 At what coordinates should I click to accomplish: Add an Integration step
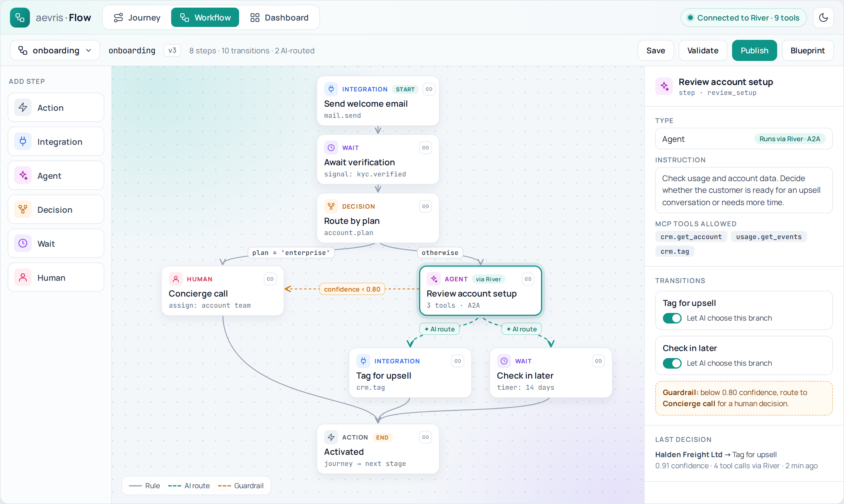(56, 142)
